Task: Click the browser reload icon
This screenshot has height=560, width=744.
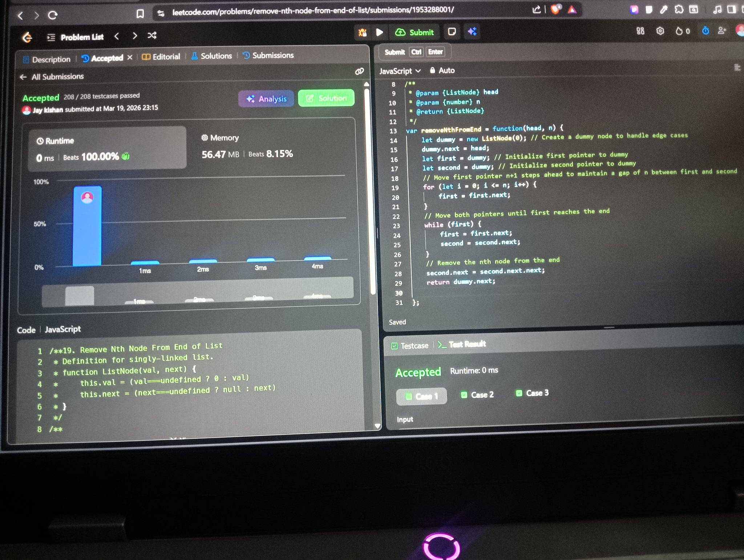Action: [x=53, y=15]
